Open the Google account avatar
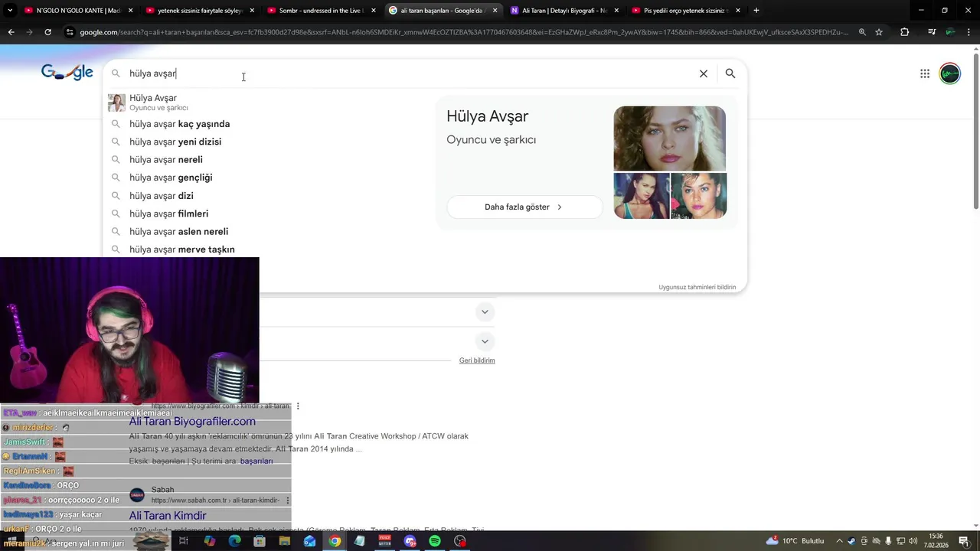Image resolution: width=980 pixels, height=551 pixels. coord(950,73)
